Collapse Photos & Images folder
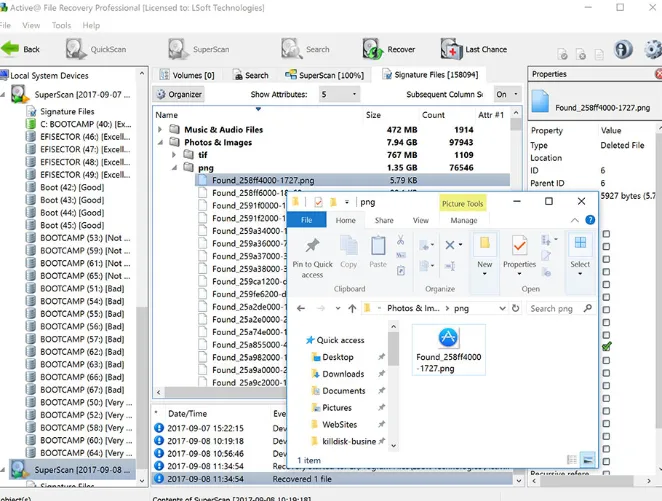The width and height of the screenshot is (662, 501). click(160, 142)
